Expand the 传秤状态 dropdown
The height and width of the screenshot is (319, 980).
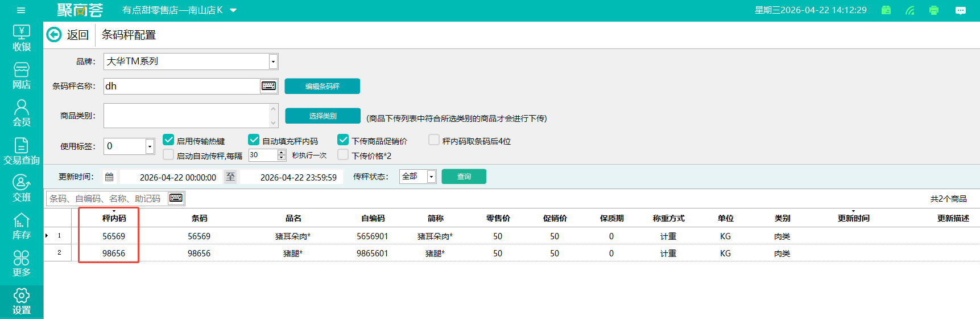point(431,177)
